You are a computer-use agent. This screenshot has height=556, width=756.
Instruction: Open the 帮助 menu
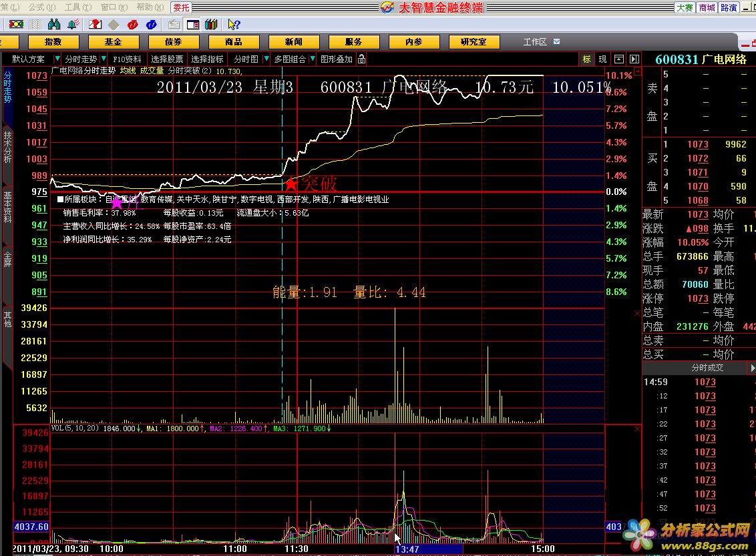click(150, 7)
